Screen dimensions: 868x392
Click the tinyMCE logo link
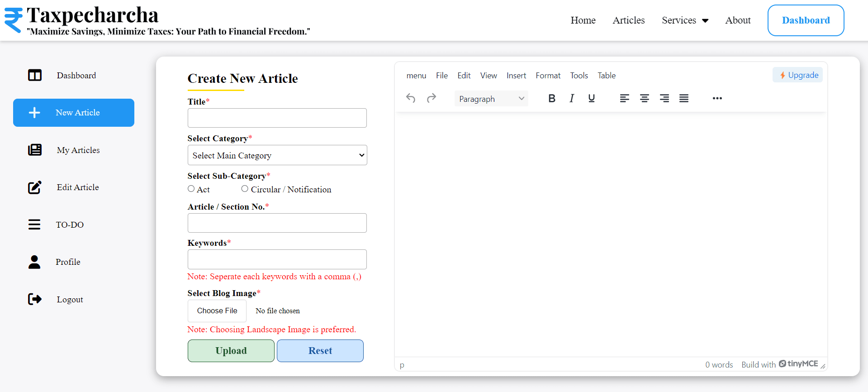point(798,364)
